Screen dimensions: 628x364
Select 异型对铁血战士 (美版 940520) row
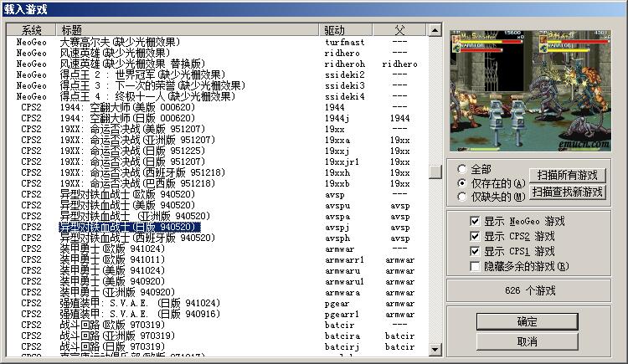pyautogui.click(x=216, y=205)
